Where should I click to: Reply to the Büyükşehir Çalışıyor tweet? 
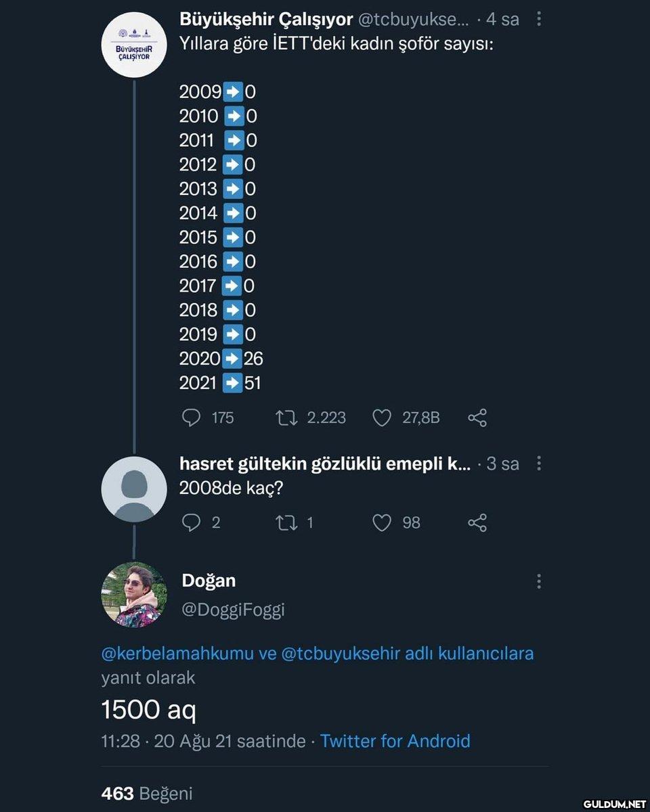(x=191, y=418)
